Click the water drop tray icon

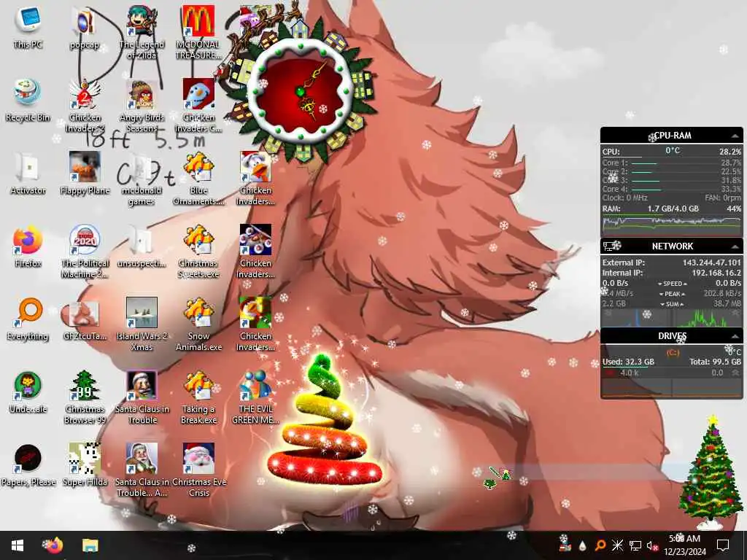[582, 545]
